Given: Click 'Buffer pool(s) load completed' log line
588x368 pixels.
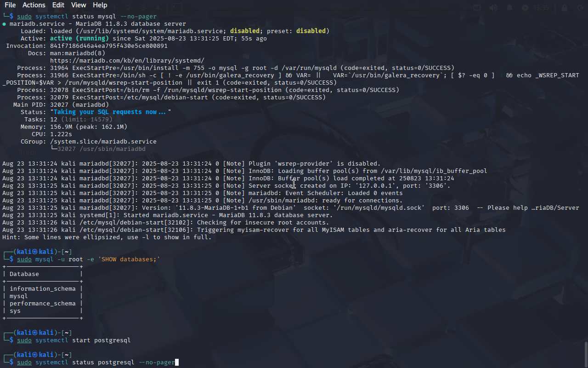Looking at the screenshot, I should pos(228,178).
